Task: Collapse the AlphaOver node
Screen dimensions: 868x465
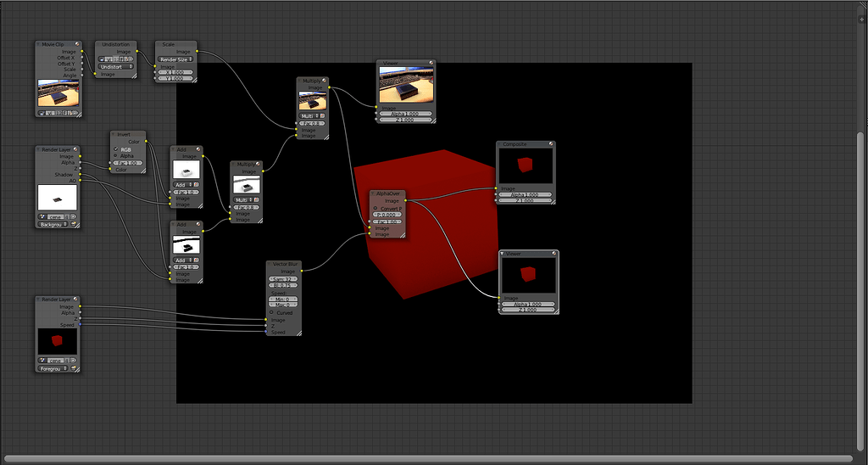Action: point(374,193)
